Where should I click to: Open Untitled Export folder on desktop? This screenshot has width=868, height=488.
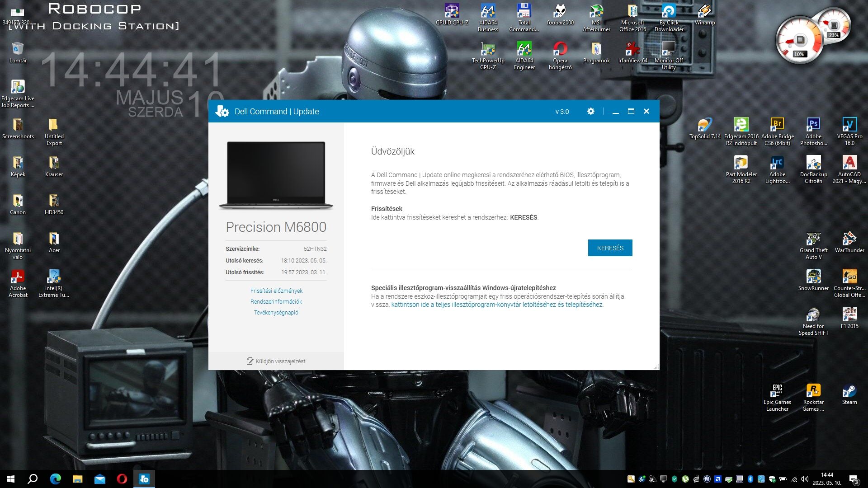[x=54, y=131]
